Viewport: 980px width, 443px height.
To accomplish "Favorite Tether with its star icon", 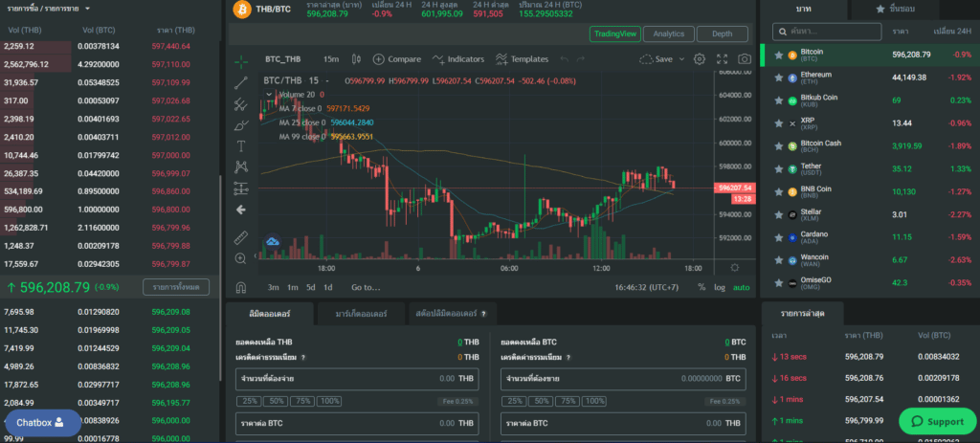I will 778,169.
